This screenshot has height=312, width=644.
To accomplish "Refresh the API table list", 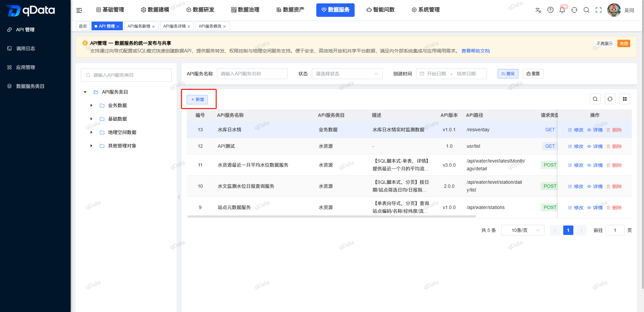I will coord(610,99).
